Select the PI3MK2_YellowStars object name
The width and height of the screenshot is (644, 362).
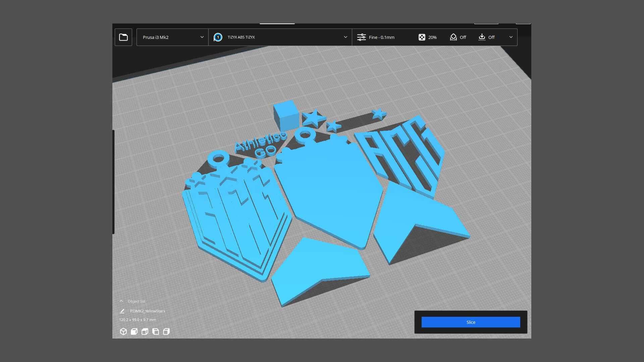click(x=148, y=311)
